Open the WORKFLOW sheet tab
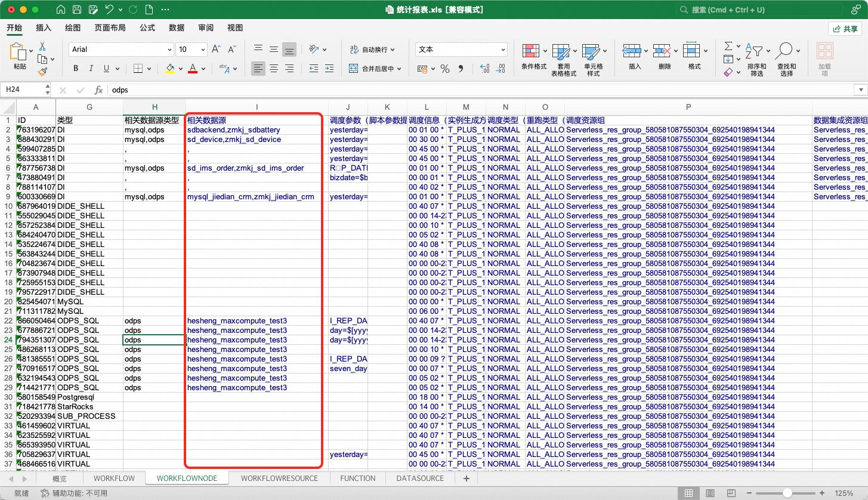Viewport: 868px width, 500px height. [x=114, y=479]
